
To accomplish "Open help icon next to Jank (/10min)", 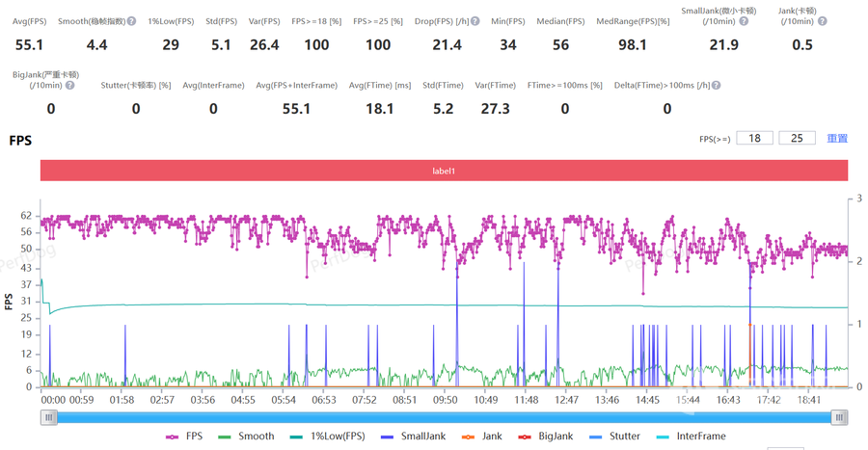I will coord(822,21).
